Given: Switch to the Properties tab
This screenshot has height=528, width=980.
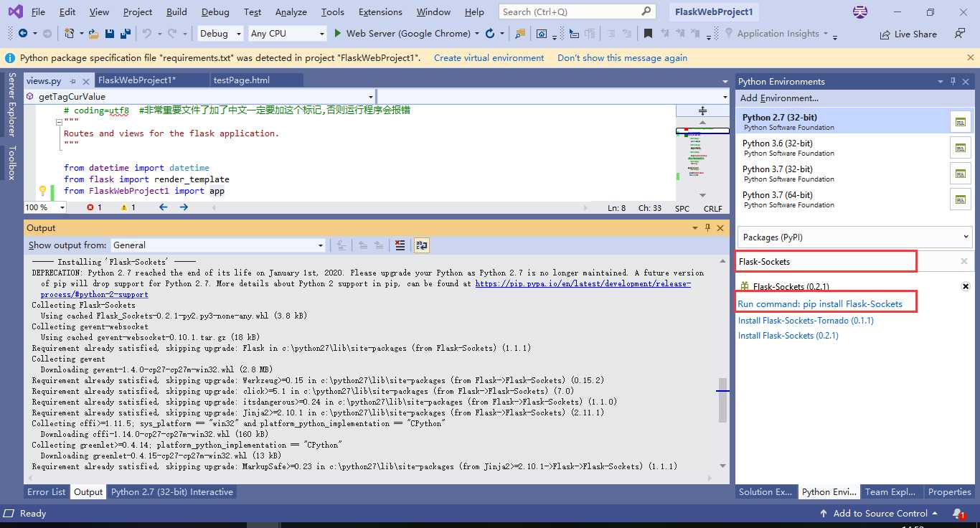Looking at the screenshot, I should pyautogui.click(x=949, y=492).
